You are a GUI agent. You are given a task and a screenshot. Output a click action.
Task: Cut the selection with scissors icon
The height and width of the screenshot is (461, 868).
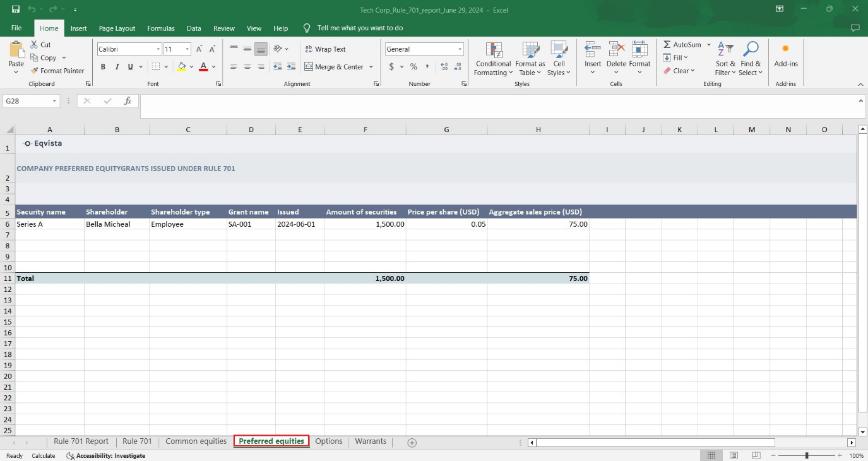pos(41,45)
